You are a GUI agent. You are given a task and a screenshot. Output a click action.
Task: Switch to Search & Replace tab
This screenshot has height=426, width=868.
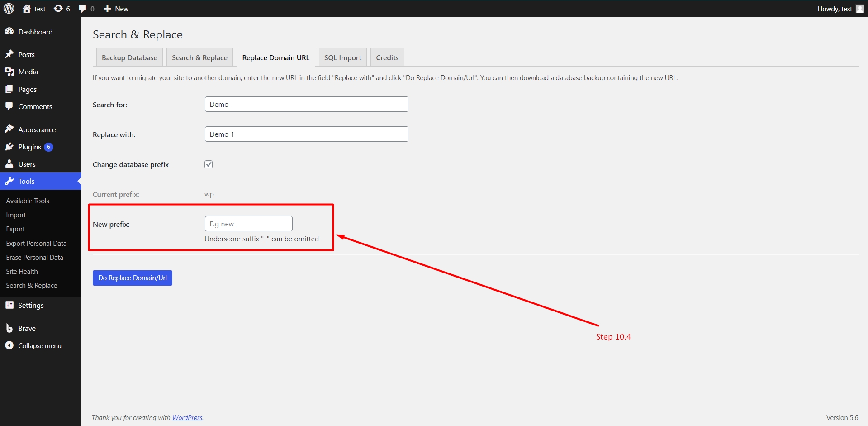(x=199, y=57)
